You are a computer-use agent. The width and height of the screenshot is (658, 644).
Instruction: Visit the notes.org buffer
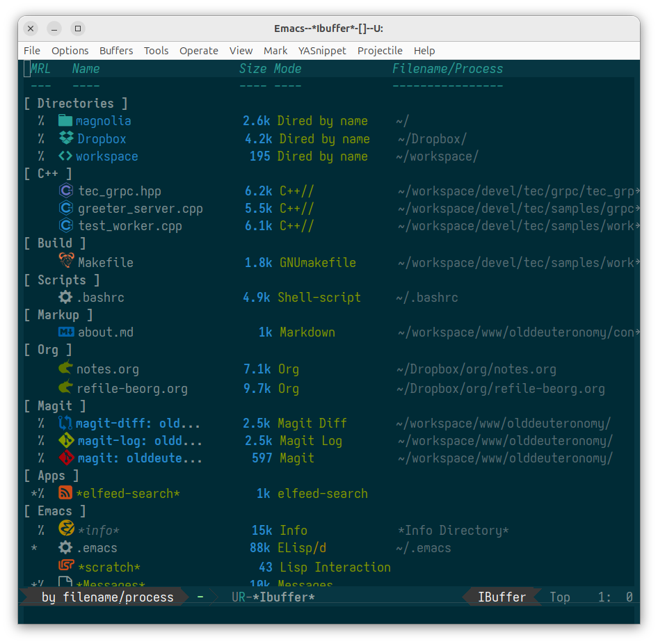[108, 369]
